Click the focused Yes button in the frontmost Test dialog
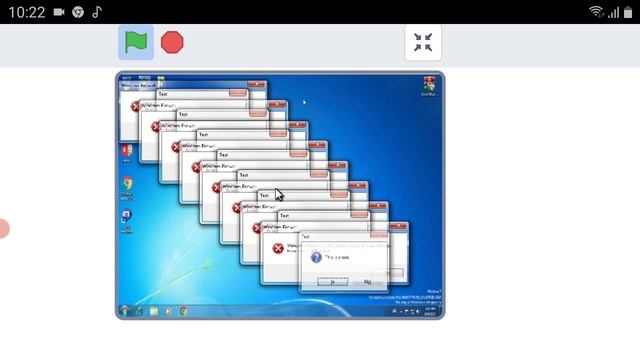The height and width of the screenshot is (360, 640). 333,282
